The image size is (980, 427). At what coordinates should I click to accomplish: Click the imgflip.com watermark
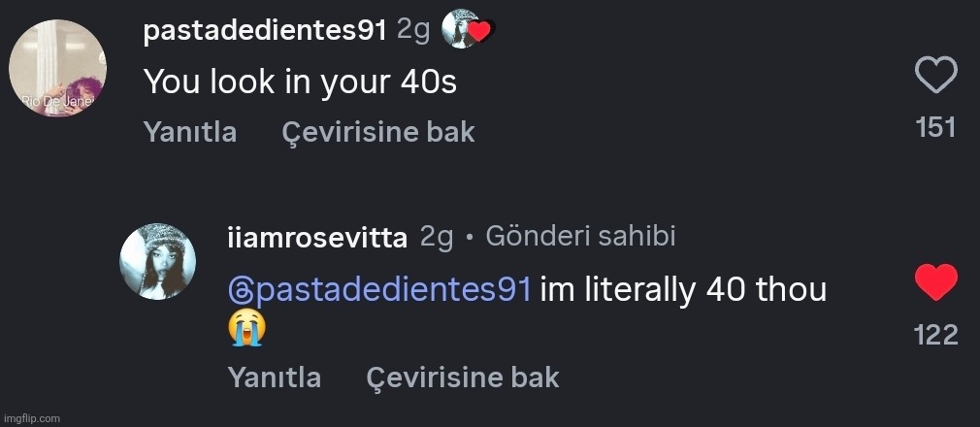point(31,417)
